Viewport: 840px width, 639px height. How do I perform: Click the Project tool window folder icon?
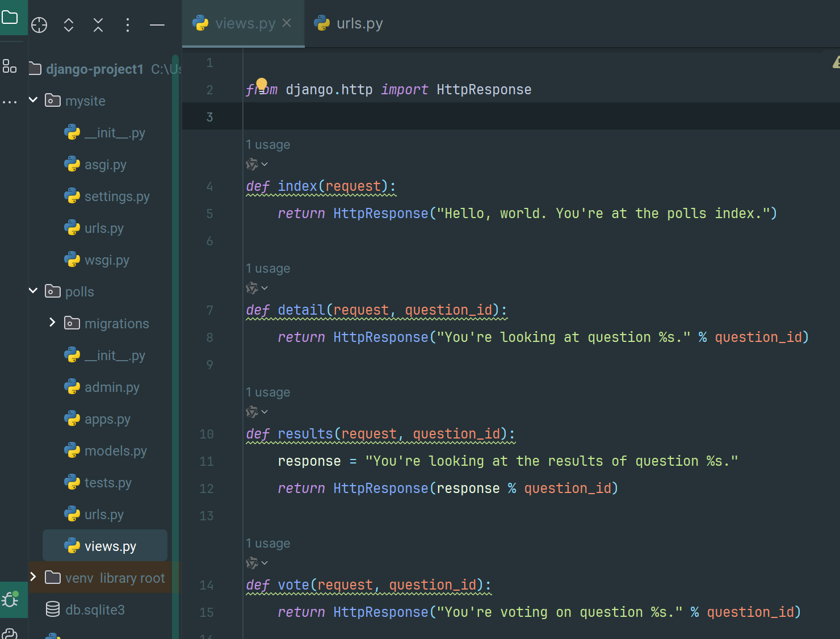click(x=10, y=17)
